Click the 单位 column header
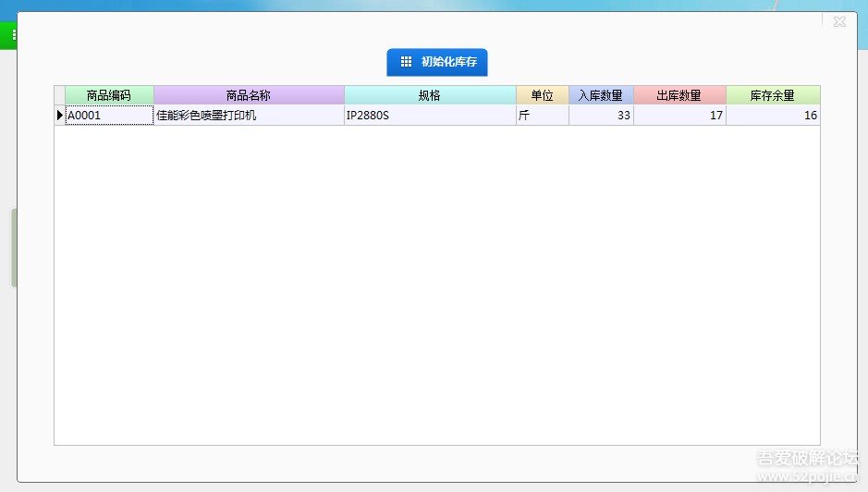This screenshot has width=868, height=492. pyautogui.click(x=543, y=95)
